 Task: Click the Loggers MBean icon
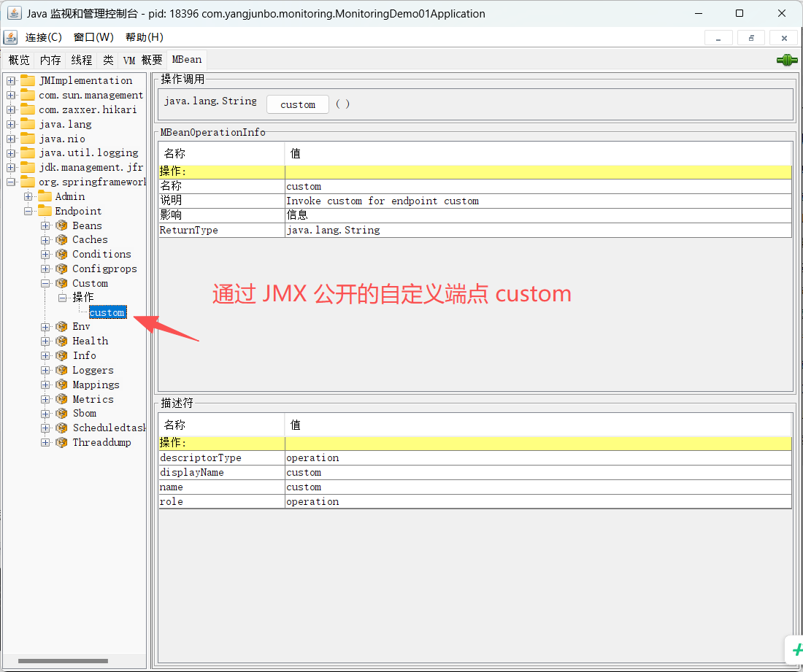click(61, 370)
